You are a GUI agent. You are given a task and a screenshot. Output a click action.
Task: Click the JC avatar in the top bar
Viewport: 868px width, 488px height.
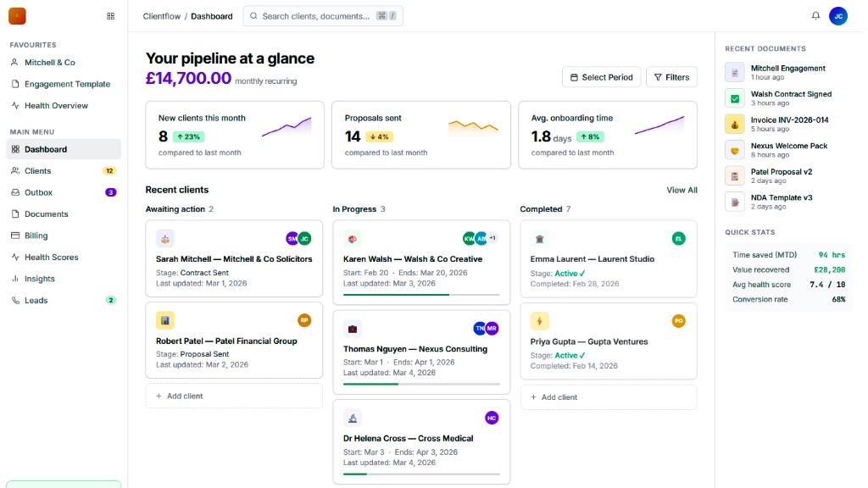click(x=837, y=15)
